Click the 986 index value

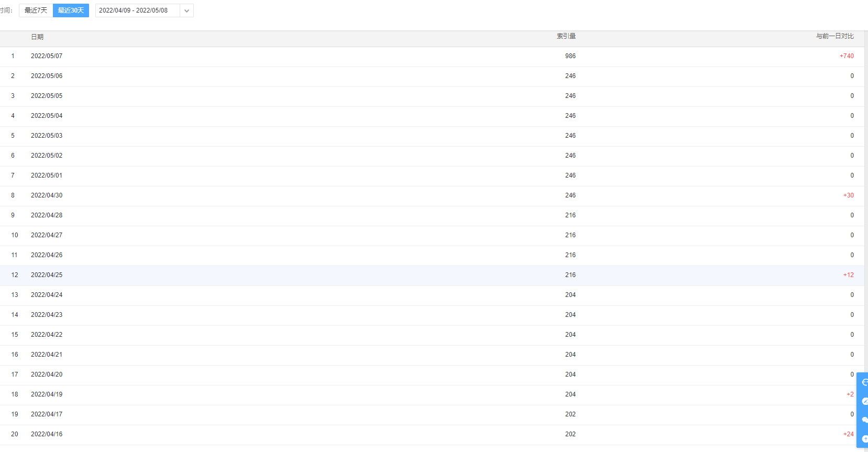(x=570, y=56)
